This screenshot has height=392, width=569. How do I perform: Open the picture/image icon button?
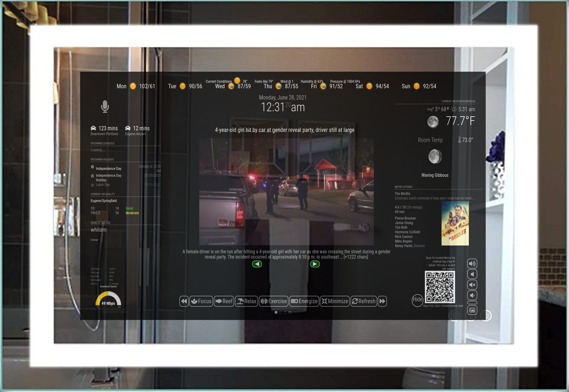tap(472, 310)
